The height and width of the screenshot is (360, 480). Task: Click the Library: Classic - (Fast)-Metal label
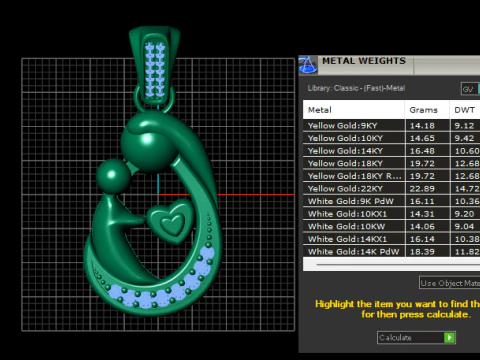356,88
